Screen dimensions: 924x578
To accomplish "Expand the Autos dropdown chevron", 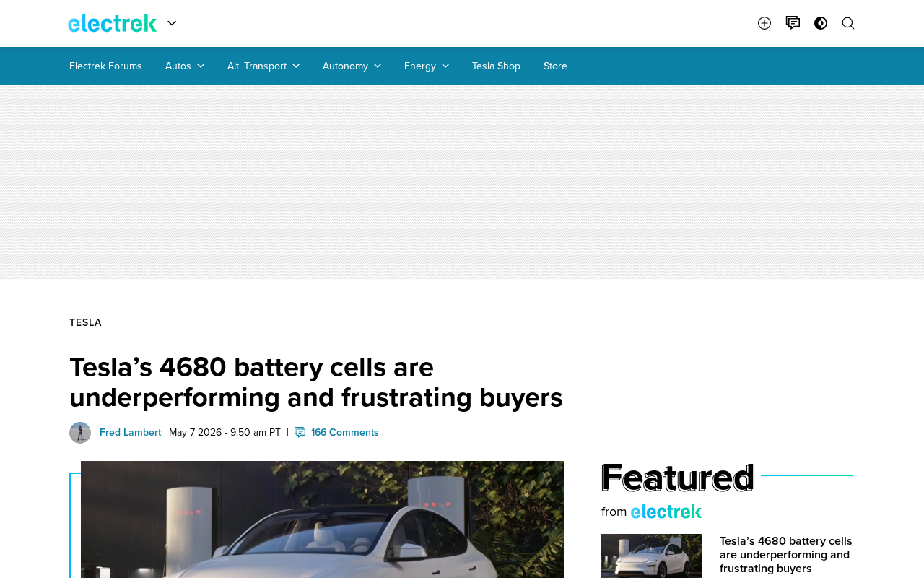I will coord(201,66).
